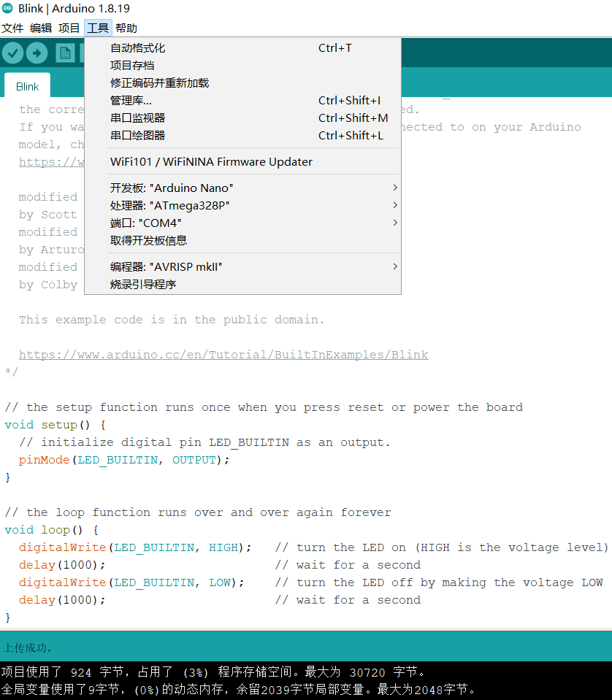Viewport: 612px width, 700px height.
Task: Open 串口监视器 serial monitor
Action: (x=243, y=118)
